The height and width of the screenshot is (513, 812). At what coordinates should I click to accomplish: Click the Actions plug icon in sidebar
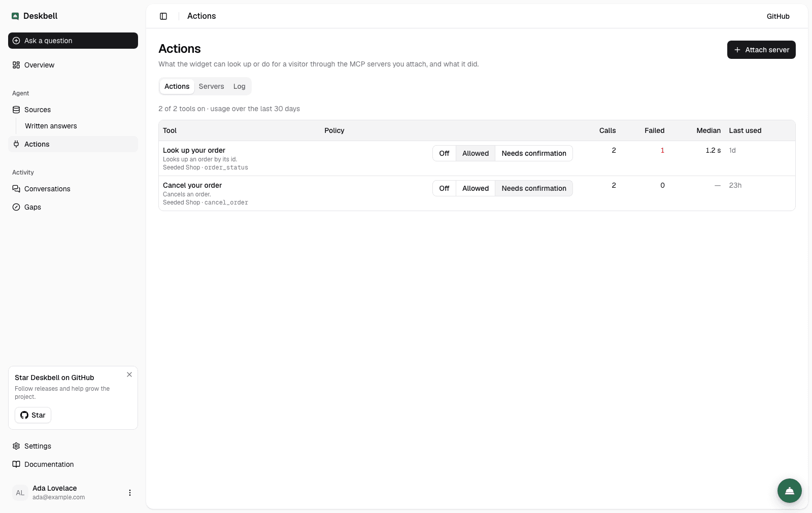[16, 144]
